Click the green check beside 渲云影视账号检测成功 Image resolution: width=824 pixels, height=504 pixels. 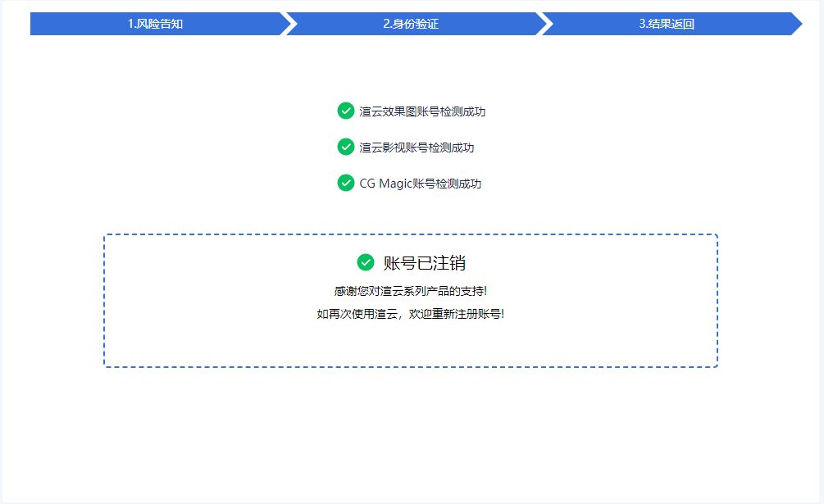345,147
